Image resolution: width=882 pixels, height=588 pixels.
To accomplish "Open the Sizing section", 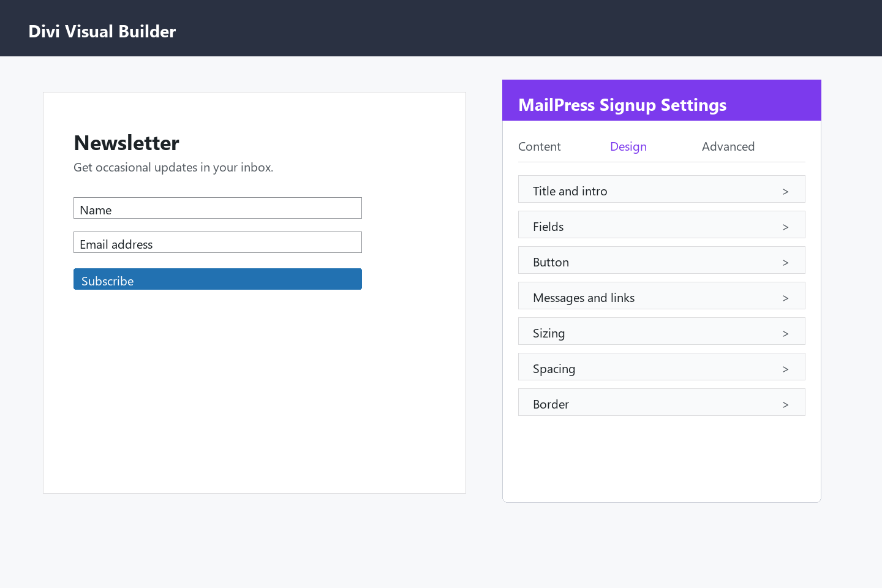I will pyautogui.click(x=661, y=331).
